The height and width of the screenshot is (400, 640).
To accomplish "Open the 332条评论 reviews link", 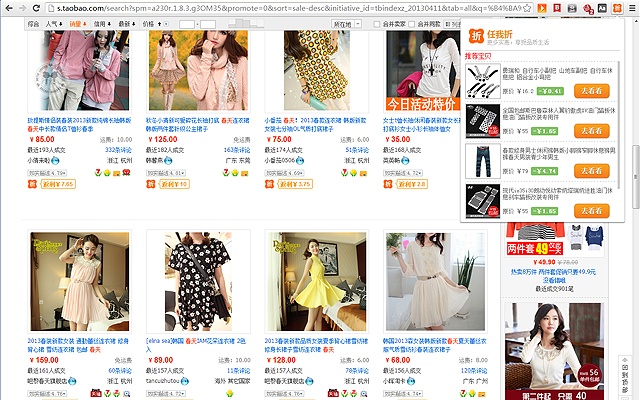I will point(118,150).
